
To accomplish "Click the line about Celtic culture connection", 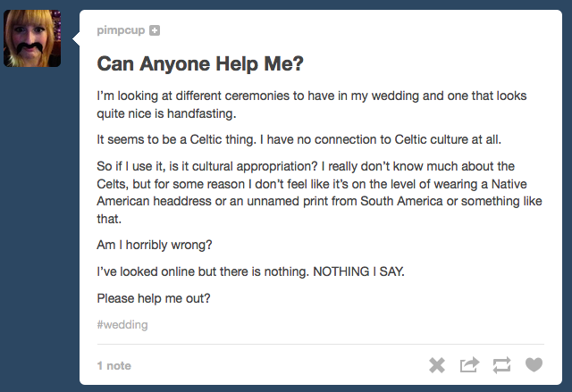I will [299, 139].
